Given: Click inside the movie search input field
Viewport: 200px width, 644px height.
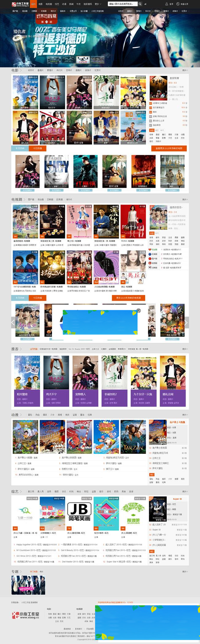Looking at the screenshot, I should point(122,4).
